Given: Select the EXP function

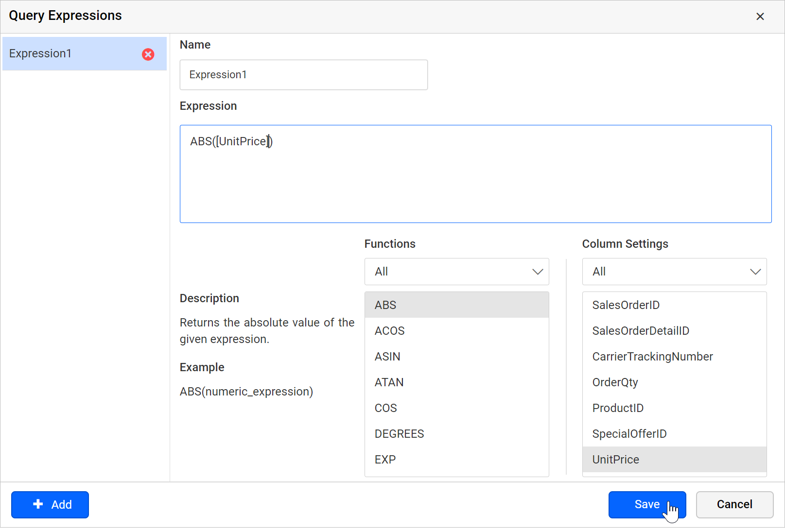Looking at the screenshot, I should tap(457, 460).
